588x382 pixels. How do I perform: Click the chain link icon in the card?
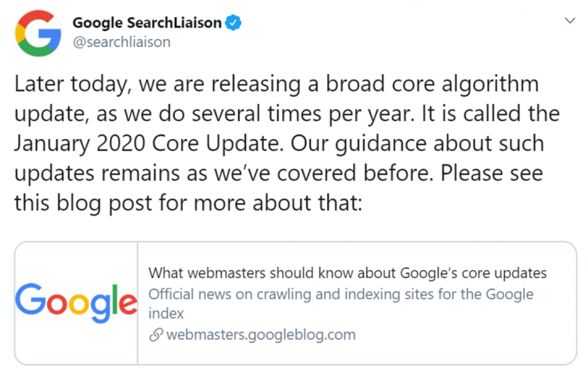pyautogui.click(x=156, y=335)
